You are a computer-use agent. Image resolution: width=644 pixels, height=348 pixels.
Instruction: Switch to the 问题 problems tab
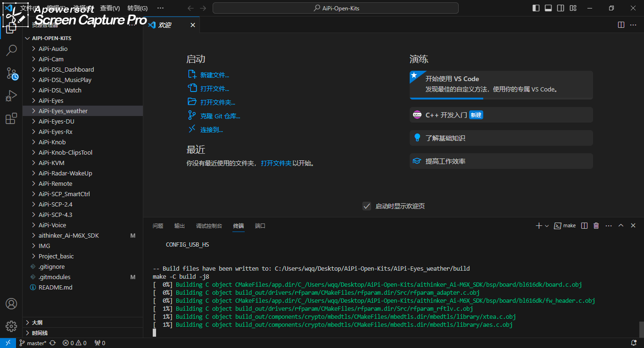pyautogui.click(x=158, y=226)
